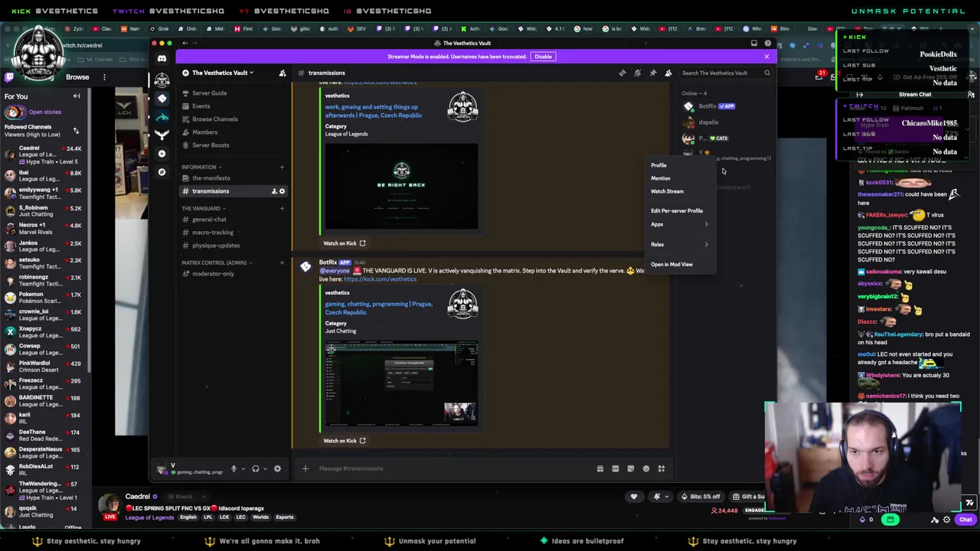Viewport: 980px width, 551px height.
Task: Create channel in INFORMATION with plus
Action: pyautogui.click(x=281, y=167)
